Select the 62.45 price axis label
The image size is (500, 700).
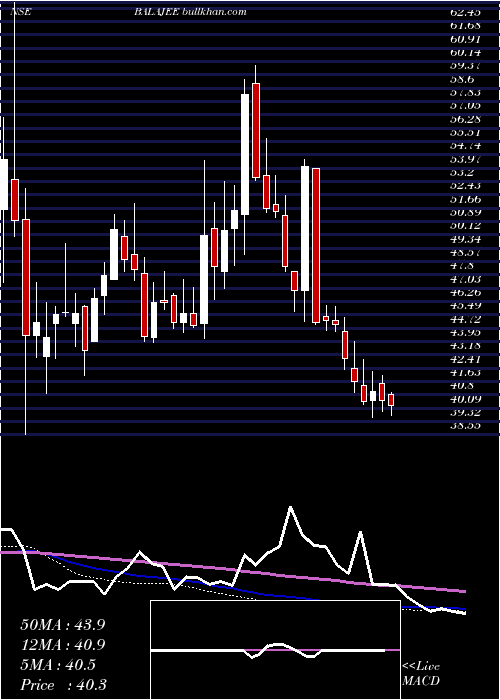tap(465, 12)
